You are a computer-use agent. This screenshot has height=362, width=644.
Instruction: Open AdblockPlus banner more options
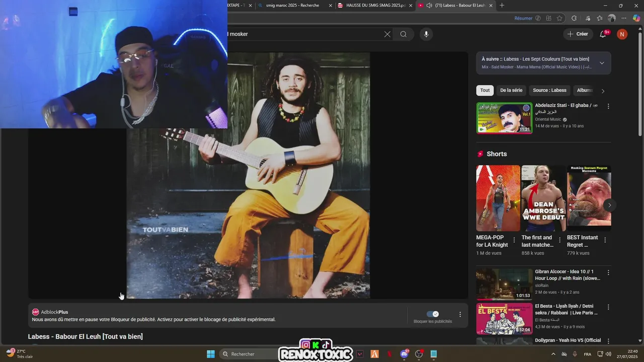pyautogui.click(x=460, y=315)
